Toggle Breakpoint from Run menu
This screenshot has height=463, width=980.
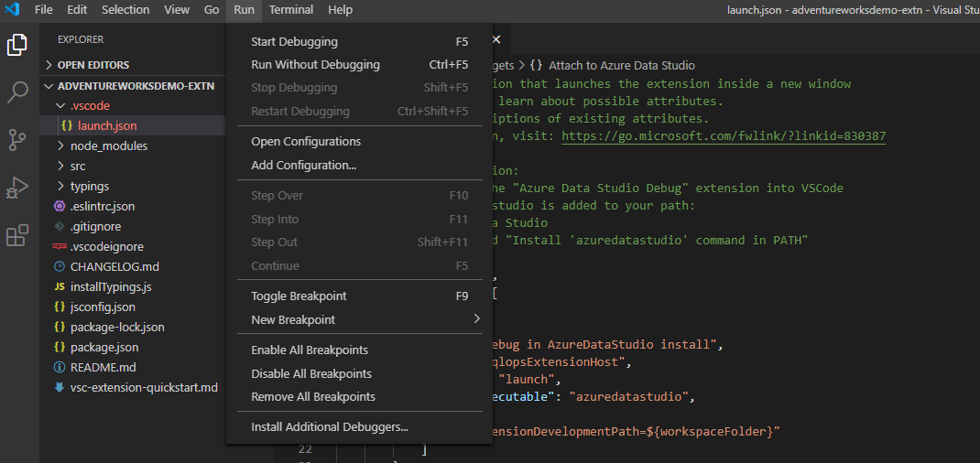pos(299,296)
